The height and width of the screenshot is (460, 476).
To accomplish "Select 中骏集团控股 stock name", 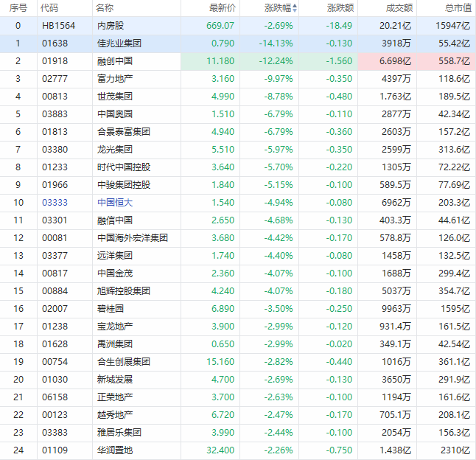I will tap(124, 184).
